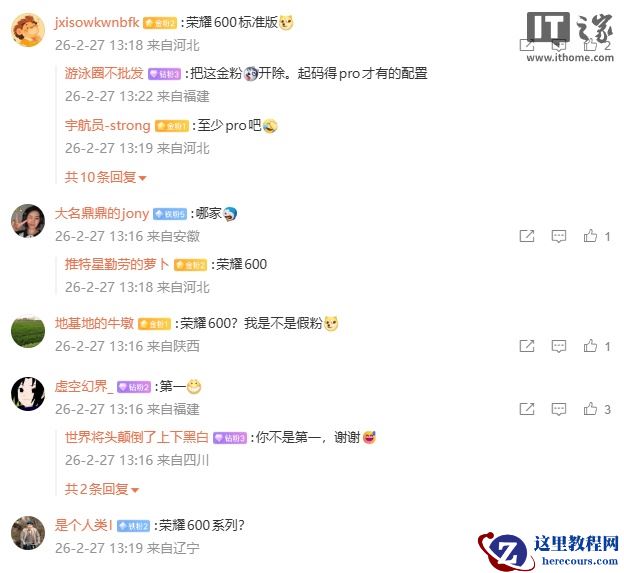Open the reply box on 虚空幻界_'s comment
The image size is (624, 573).
559,409
